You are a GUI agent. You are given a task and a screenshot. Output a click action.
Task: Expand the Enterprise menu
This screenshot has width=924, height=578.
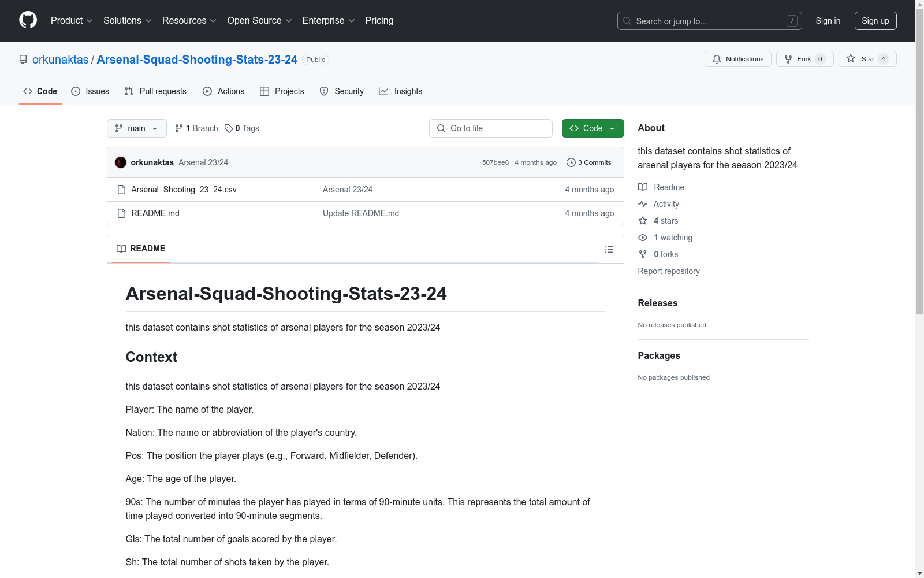pos(329,20)
